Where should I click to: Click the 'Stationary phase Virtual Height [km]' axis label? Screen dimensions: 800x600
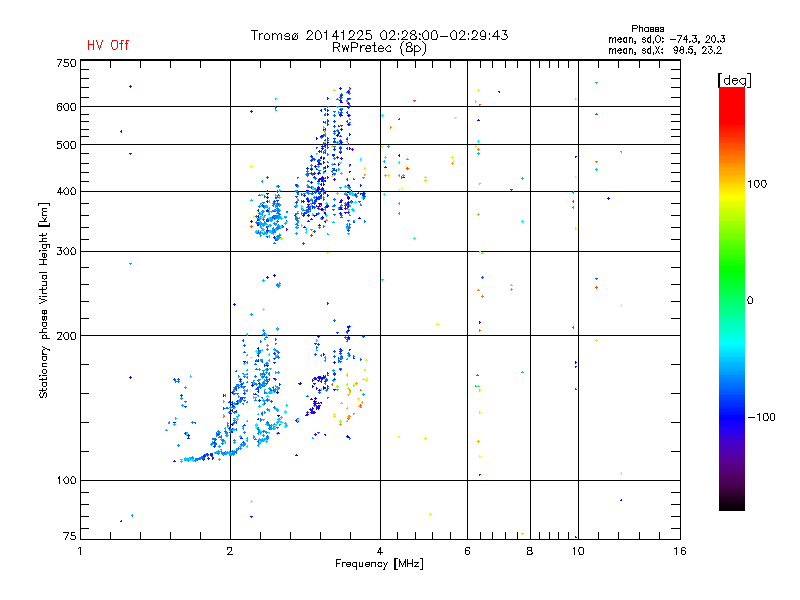[x=44, y=300]
